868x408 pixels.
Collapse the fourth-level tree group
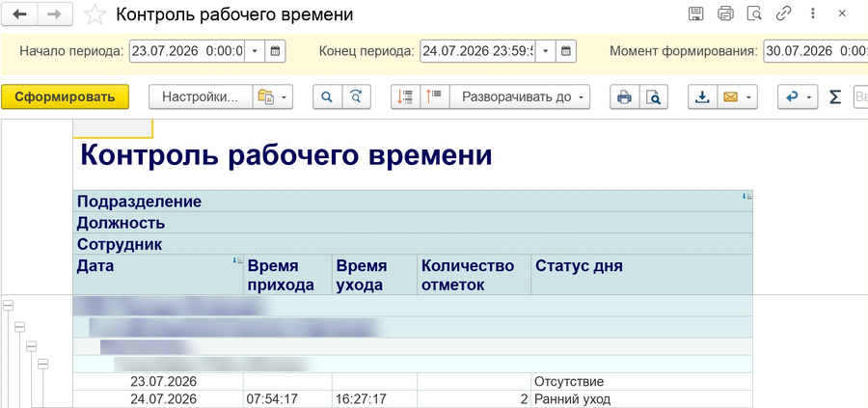(x=42, y=364)
